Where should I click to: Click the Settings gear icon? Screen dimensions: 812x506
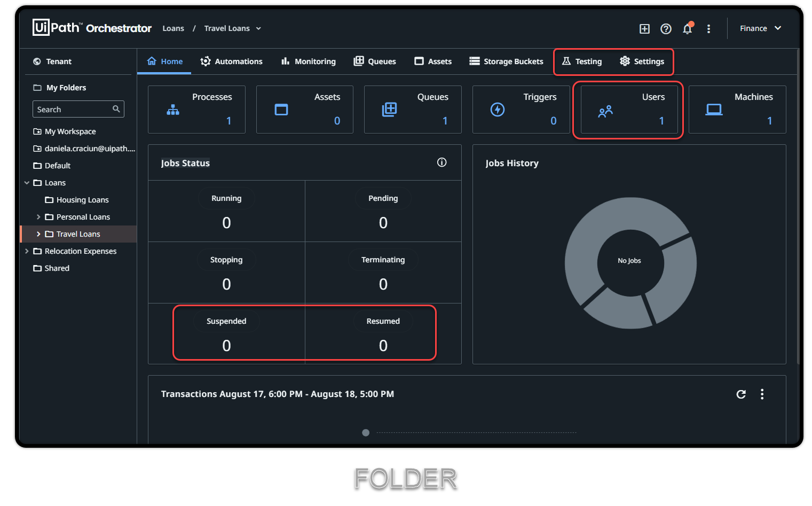(x=625, y=61)
